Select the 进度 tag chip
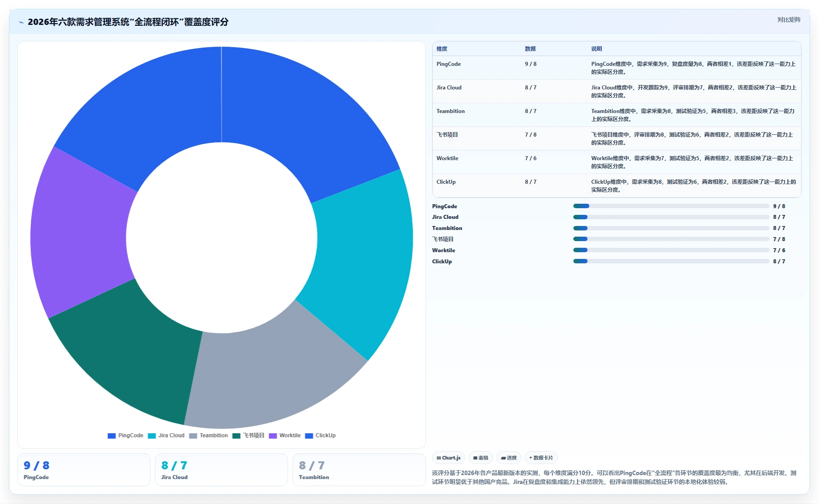 click(x=509, y=458)
